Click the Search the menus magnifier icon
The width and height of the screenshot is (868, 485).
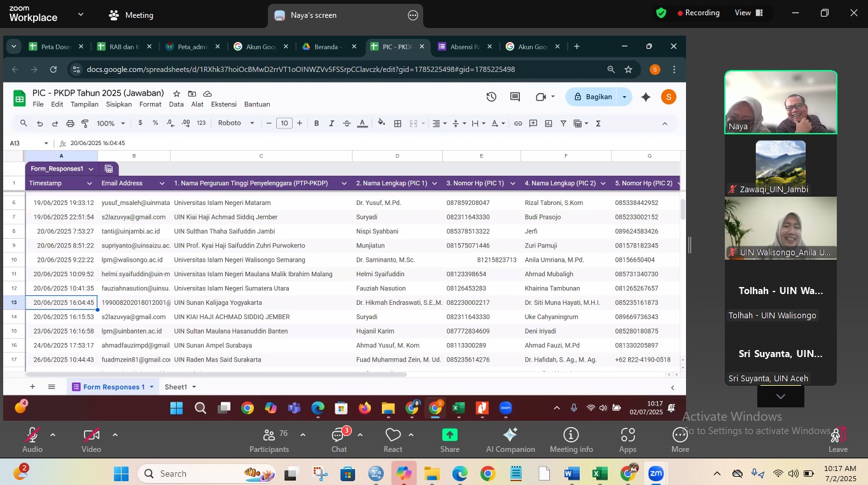24,123
